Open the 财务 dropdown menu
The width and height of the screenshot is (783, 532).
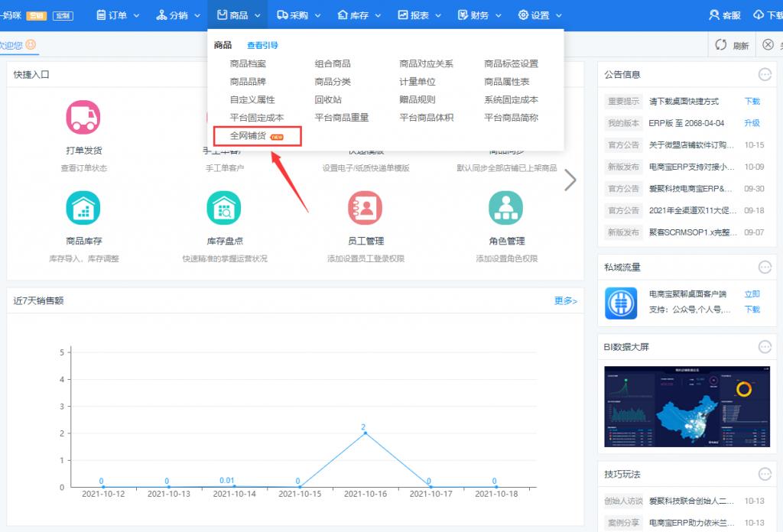(x=478, y=13)
